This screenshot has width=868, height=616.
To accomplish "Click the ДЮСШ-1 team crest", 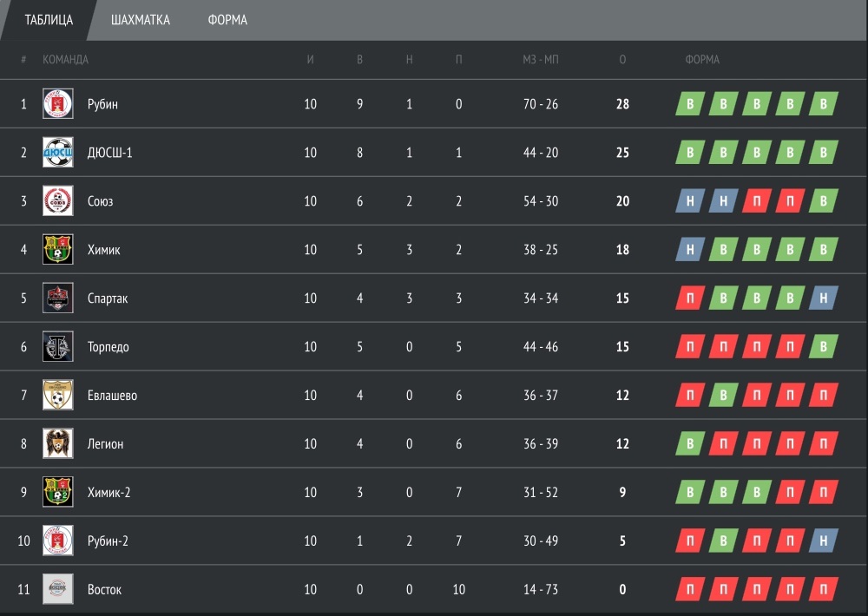I will pyautogui.click(x=58, y=152).
